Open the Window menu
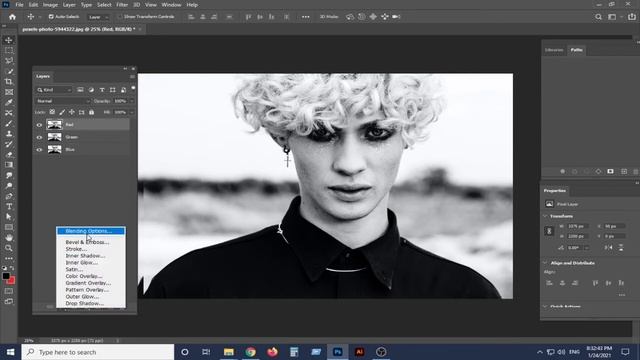Screen dimensions: 640x360 pos(171,5)
